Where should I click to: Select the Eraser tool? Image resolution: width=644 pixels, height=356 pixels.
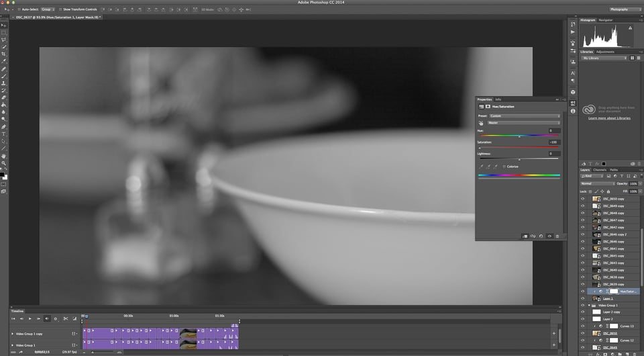[x=4, y=97]
